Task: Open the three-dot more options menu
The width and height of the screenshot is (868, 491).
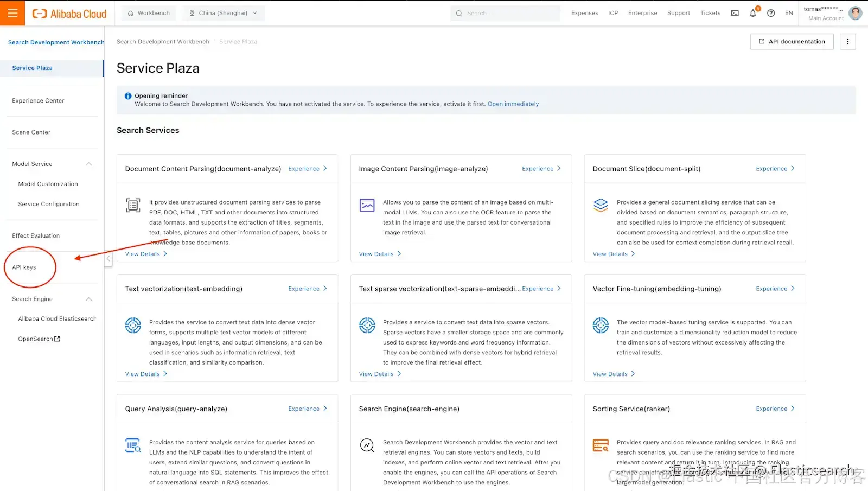Action: [x=847, y=42]
